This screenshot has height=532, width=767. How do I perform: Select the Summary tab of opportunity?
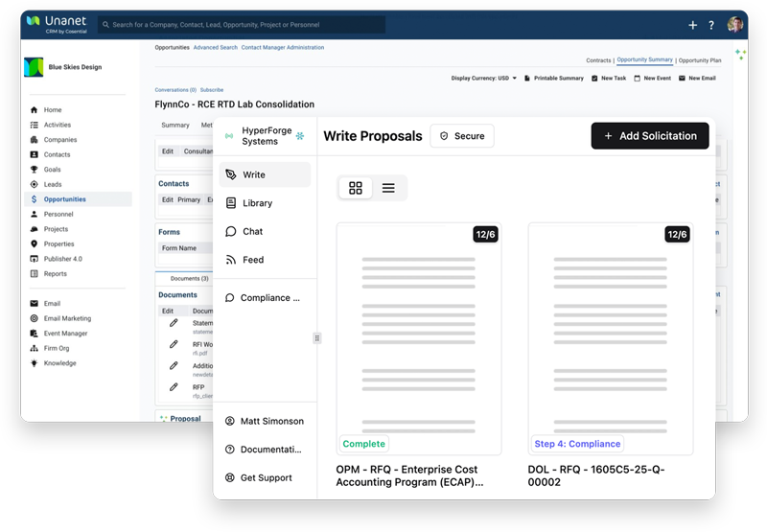pyautogui.click(x=175, y=126)
